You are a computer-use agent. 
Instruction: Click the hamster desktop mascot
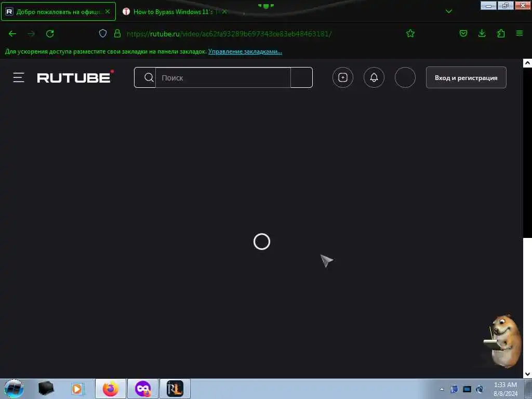(x=503, y=341)
